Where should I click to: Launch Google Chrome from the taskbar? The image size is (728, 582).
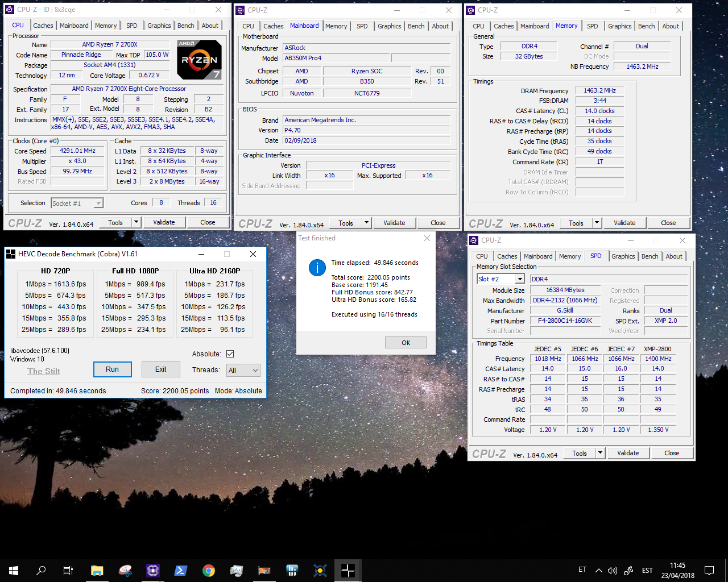coord(209,570)
